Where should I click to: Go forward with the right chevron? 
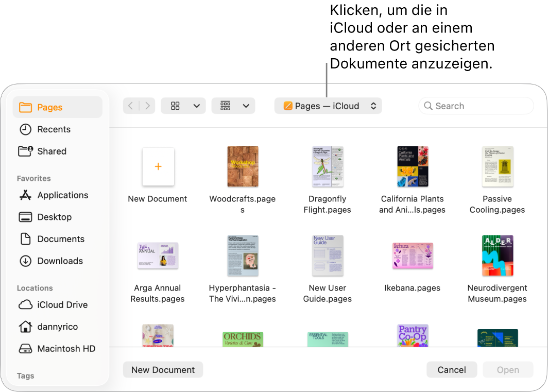[x=147, y=106]
